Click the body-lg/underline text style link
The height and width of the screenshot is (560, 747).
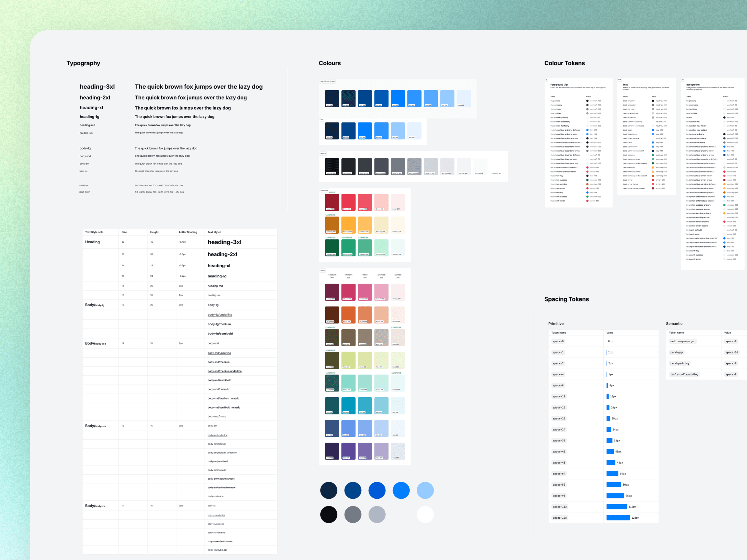click(220, 315)
